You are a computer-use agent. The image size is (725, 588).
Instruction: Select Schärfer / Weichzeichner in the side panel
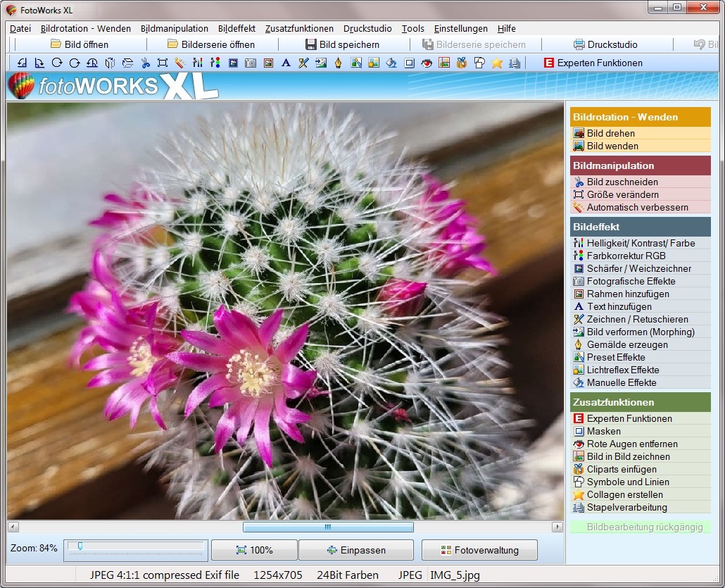(x=641, y=268)
